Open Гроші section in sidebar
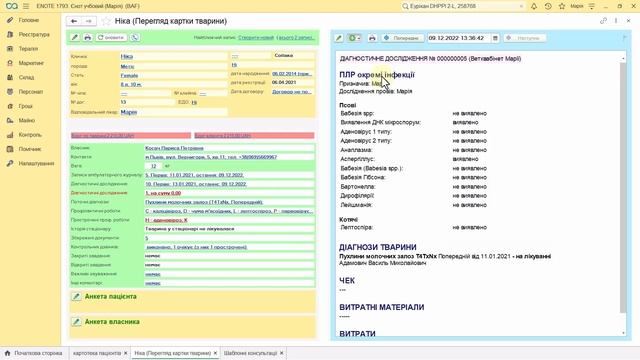640x360 pixels. [x=25, y=106]
